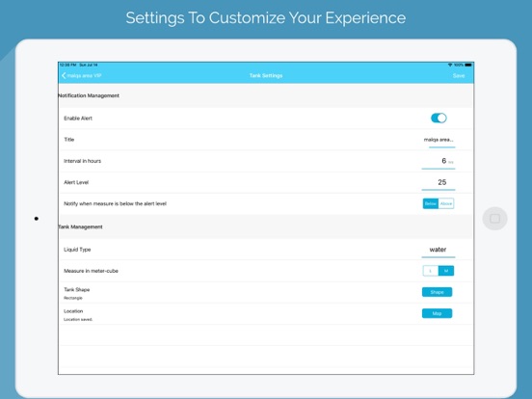Viewport: 532px width, 399px height.
Task: Tap the iPad home button
Action: click(494, 219)
